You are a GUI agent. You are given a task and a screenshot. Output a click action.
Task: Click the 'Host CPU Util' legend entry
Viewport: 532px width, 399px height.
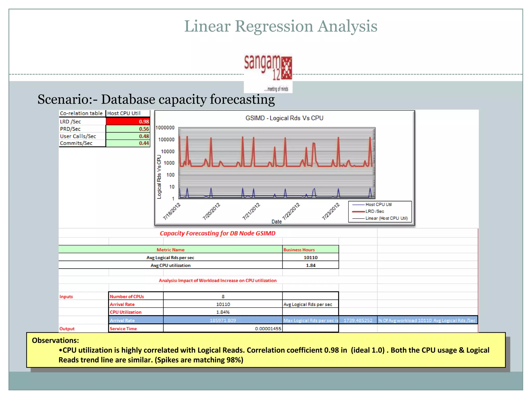[372, 204]
